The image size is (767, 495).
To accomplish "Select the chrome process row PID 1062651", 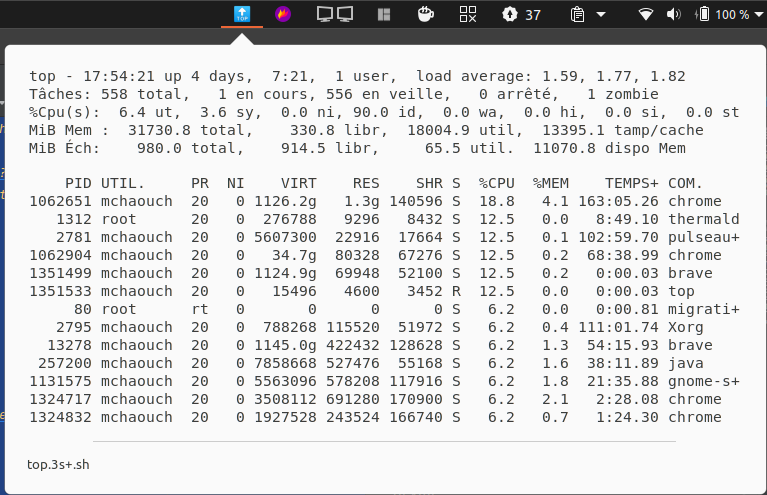I will [x=384, y=201].
